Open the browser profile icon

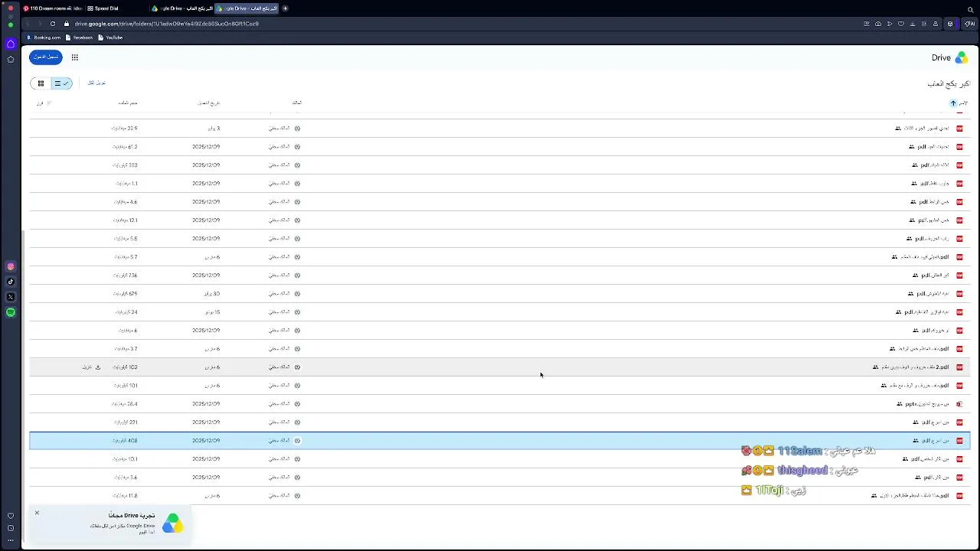(x=936, y=24)
